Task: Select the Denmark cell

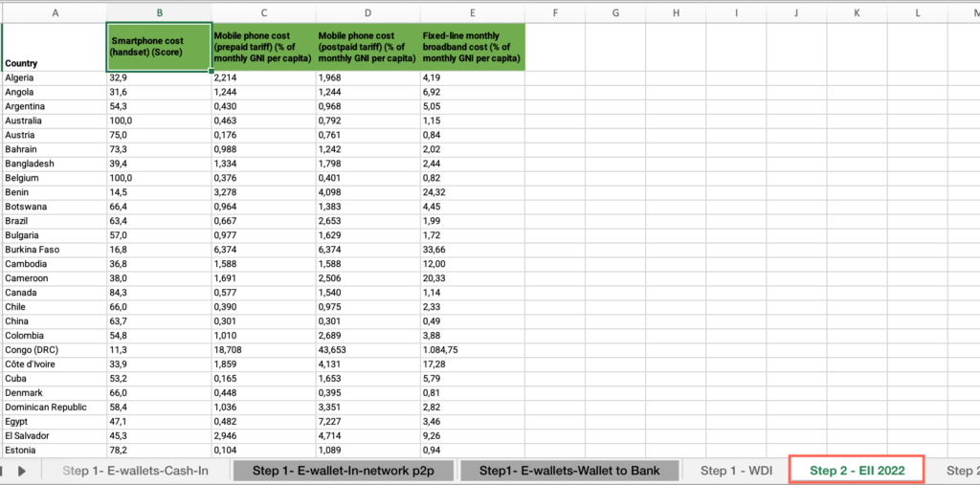Action: 55,393
